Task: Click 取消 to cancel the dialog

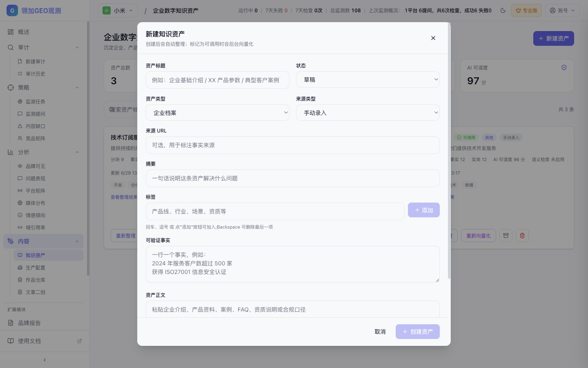Action: click(380, 332)
